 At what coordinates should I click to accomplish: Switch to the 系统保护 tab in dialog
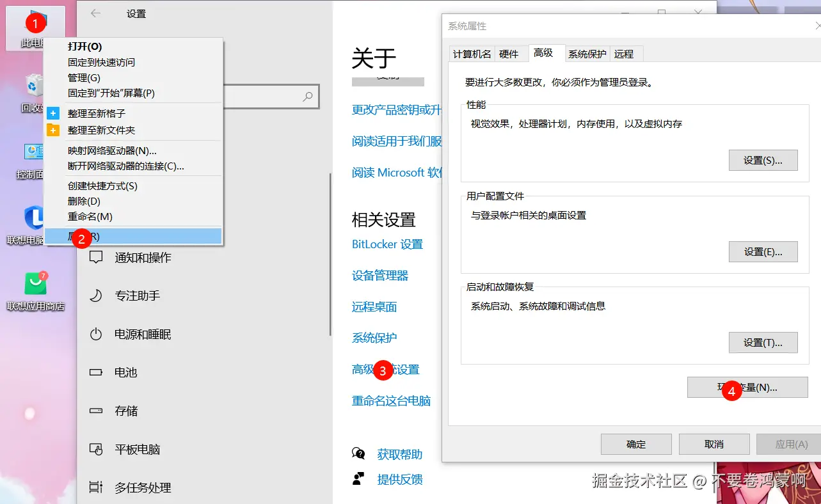coord(587,54)
